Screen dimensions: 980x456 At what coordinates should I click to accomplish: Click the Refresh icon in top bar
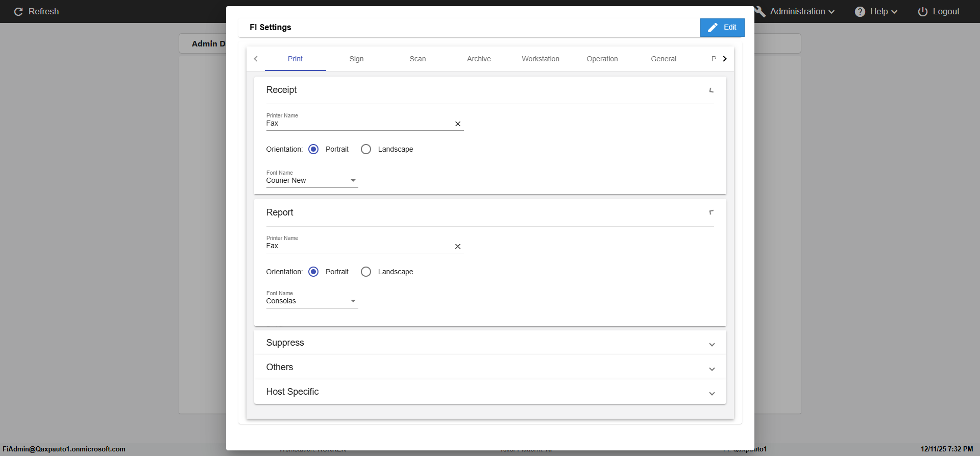pos(18,12)
